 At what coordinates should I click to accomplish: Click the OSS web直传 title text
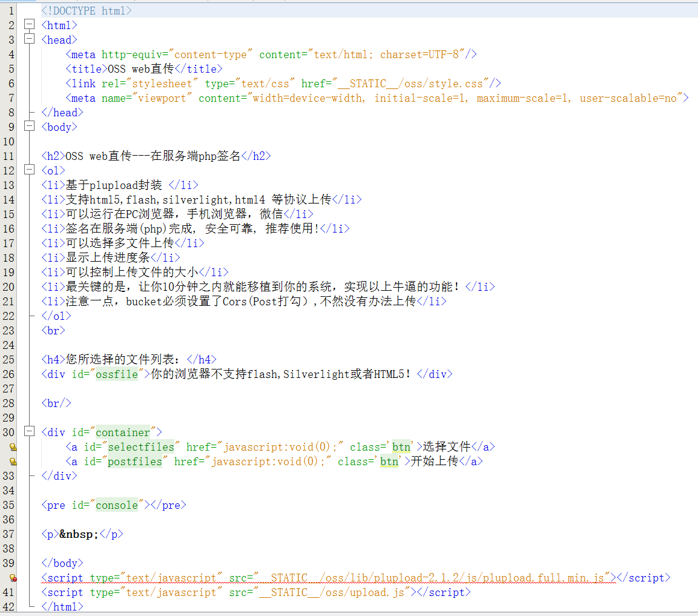point(137,69)
